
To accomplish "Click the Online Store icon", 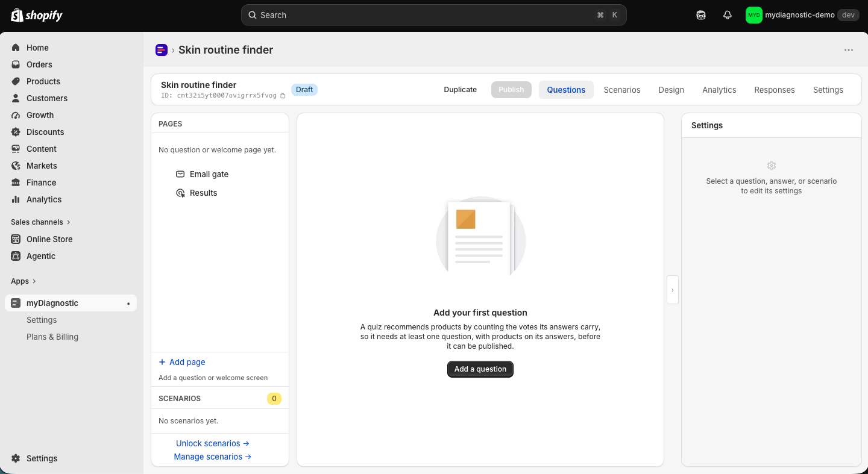I will point(16,239).
